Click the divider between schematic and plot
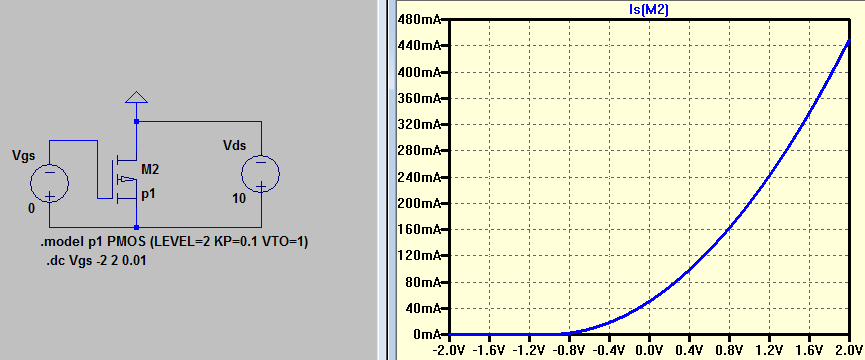865x360 pixels. coord(382,180)
